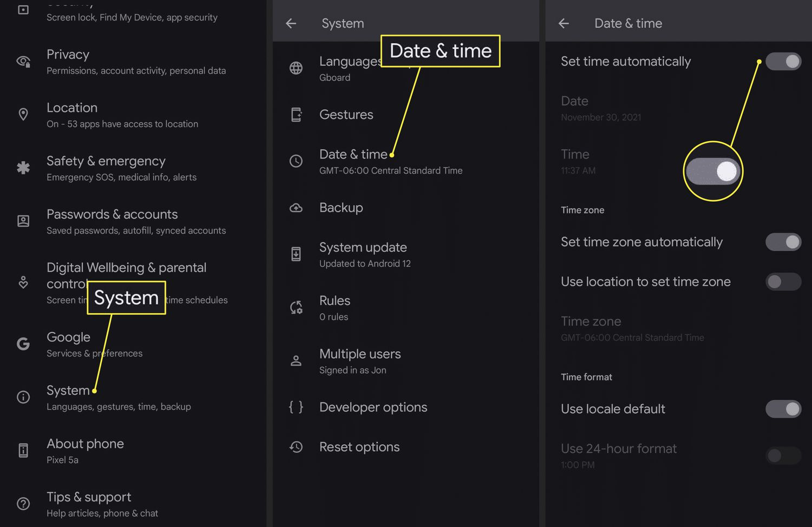The image size is (812, 527).
Task: Open Multiple users setting
Action: pyautogui.click(x=359, y=361)
